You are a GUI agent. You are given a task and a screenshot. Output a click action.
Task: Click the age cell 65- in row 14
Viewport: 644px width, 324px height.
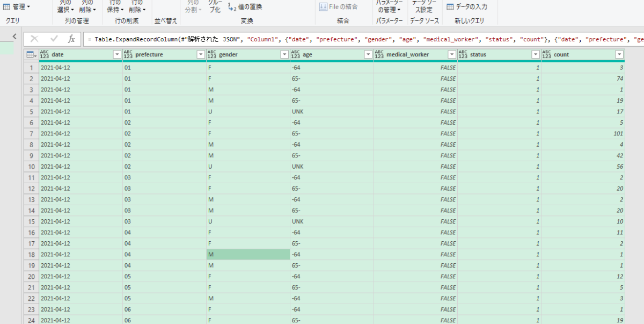click(332, 211)
